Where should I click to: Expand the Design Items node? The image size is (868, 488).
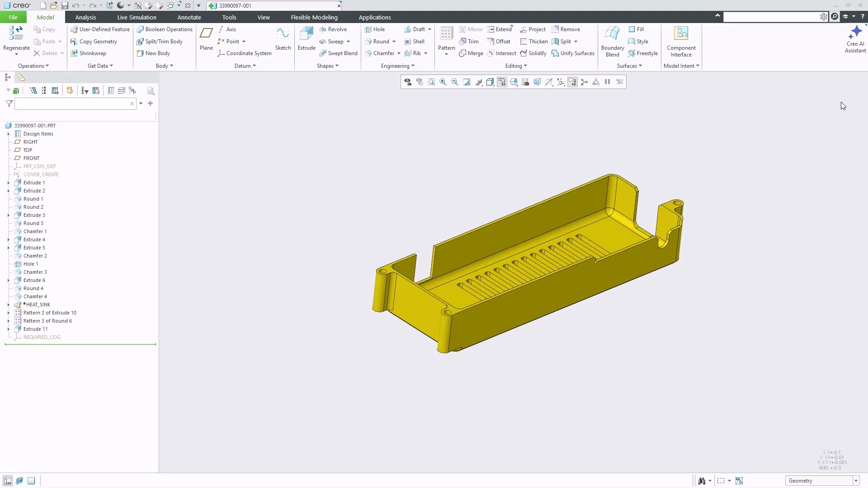pos(9,134)
